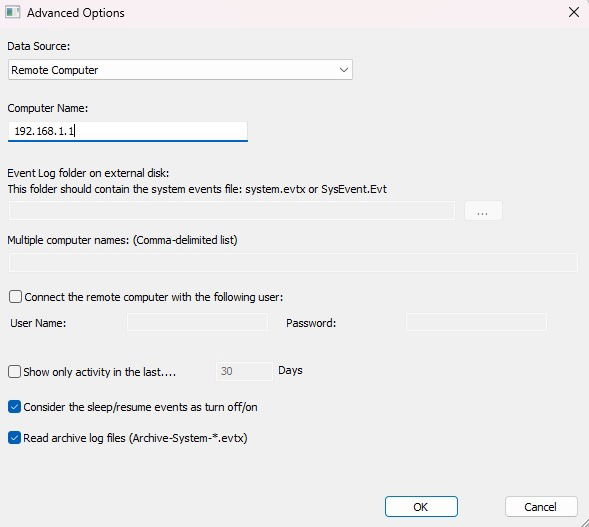Close the Advanced Options dialog
Image resolution: width=589 pixels, height=527 pixels.
coord(574,12)
